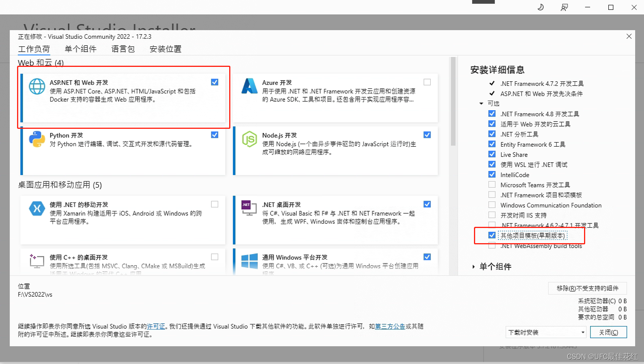This screenshot has height=364, width=644.
Task: Click the Xamarin .NET mobile development icon
Action: coord(37,208)
